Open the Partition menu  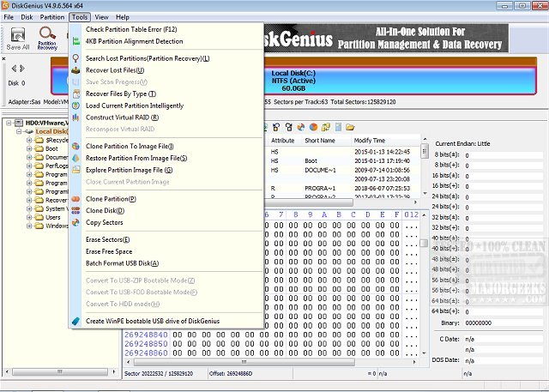52,17
